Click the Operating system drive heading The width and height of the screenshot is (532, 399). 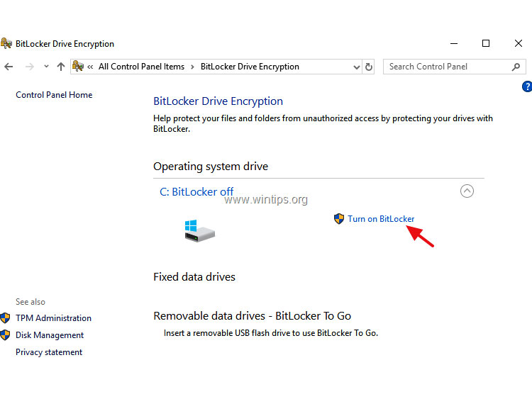211,167
